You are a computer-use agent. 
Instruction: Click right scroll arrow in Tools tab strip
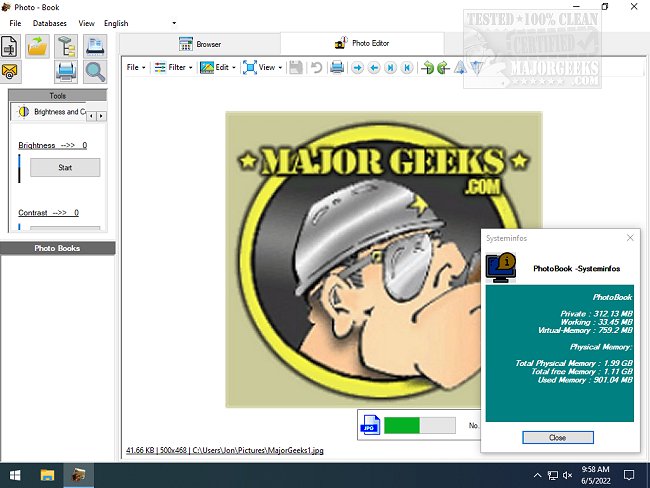click(101, 116)
